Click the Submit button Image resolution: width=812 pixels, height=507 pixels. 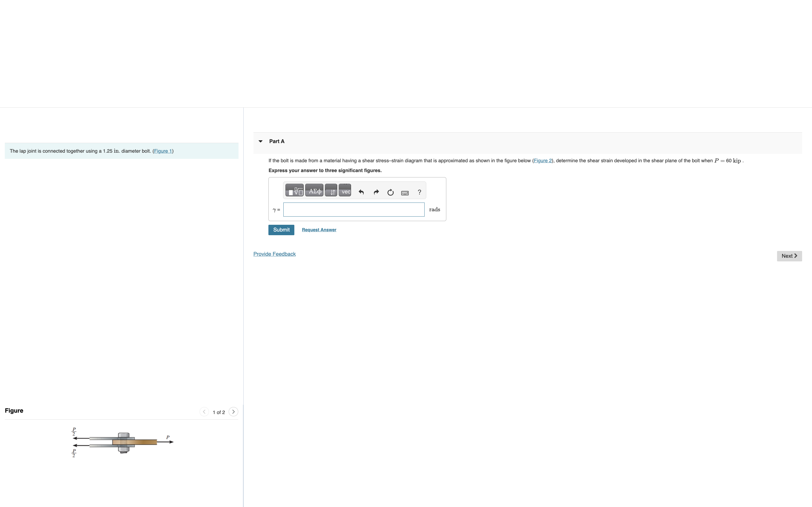point(281,230)
